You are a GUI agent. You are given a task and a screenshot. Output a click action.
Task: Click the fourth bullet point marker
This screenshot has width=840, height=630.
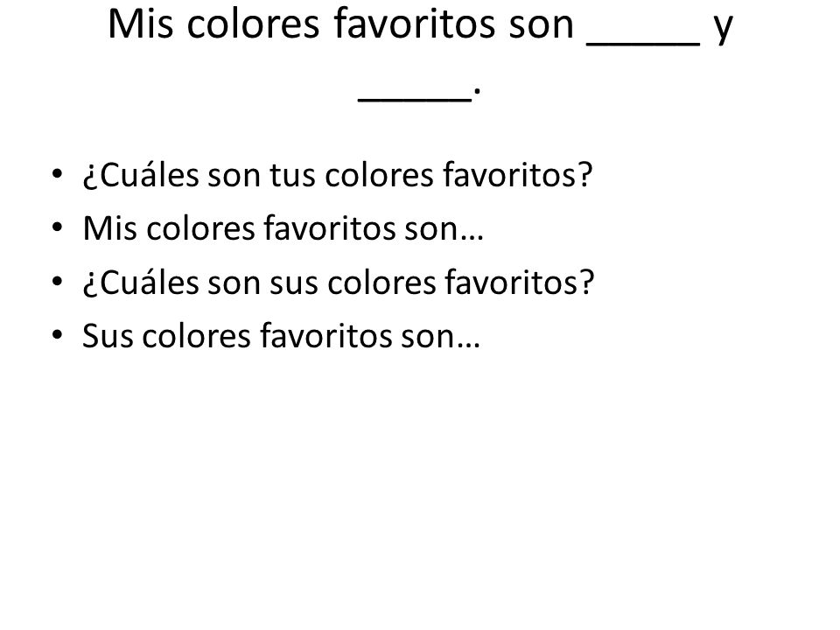pos(58,335)
